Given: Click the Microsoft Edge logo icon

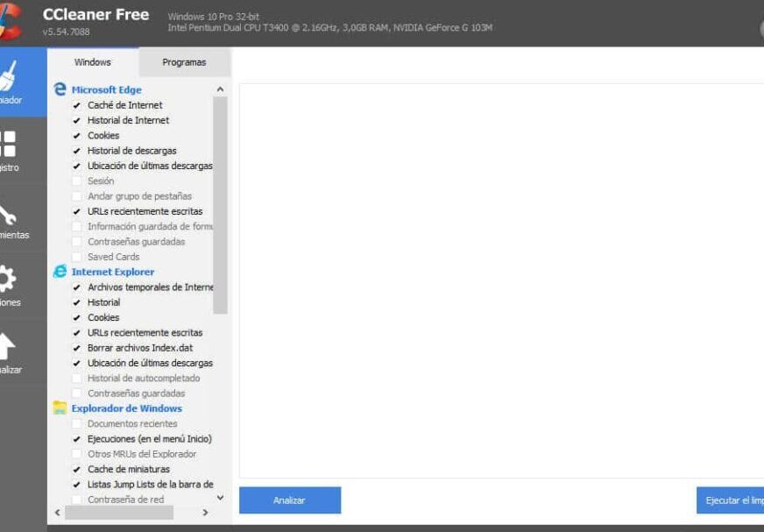Looking at the screenshot, I should pyautogui.click(x=60, y=89).
